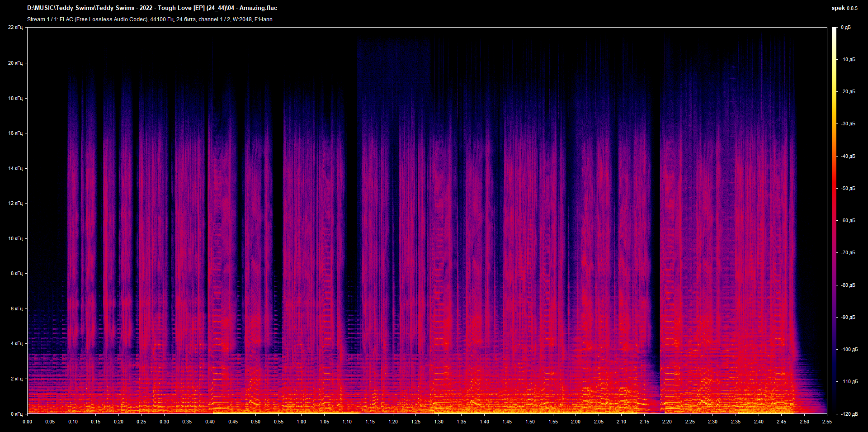Click the 16 кГц frequency axis label

[15, 133]
